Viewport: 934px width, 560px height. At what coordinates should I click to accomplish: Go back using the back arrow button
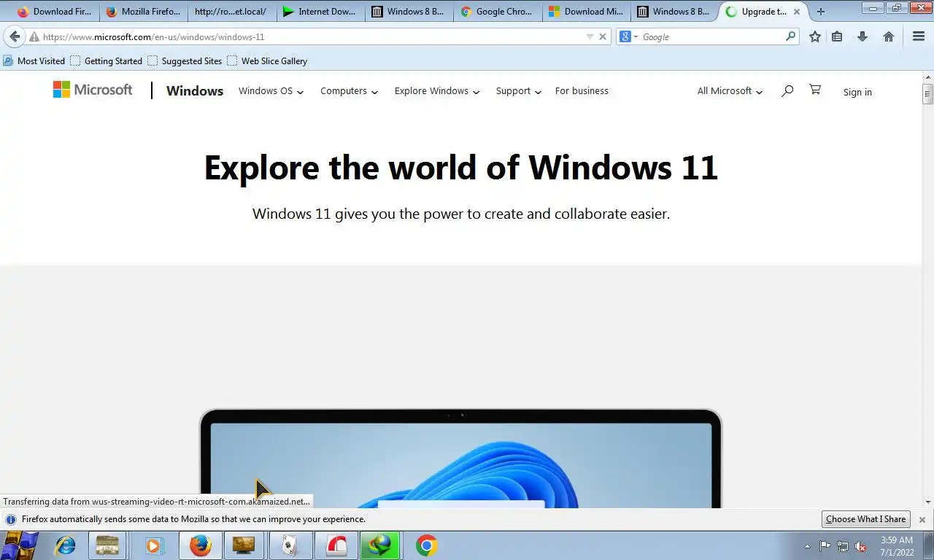click(x=15, y=36)
